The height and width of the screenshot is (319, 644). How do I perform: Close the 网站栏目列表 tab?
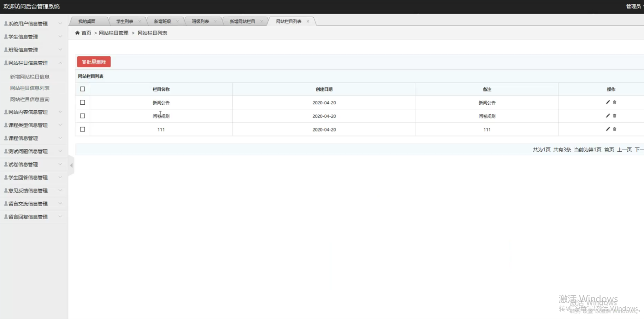[308, 21]
